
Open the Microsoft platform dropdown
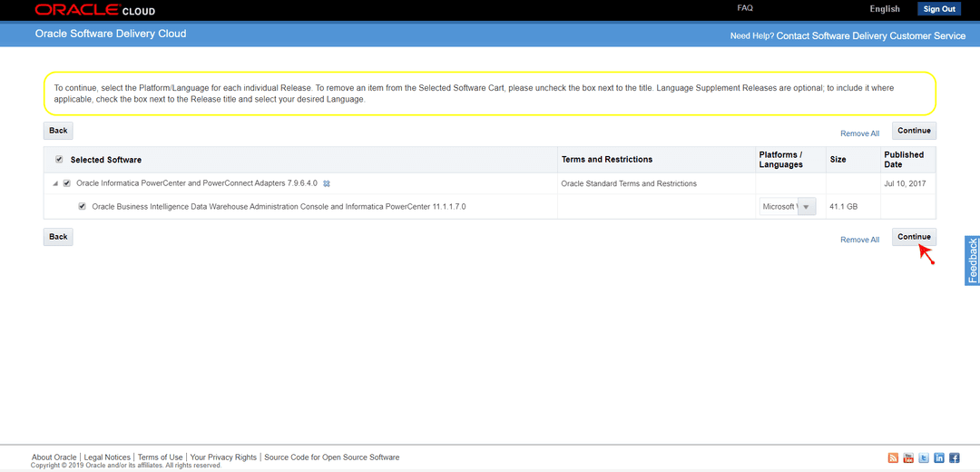(788, 206)
